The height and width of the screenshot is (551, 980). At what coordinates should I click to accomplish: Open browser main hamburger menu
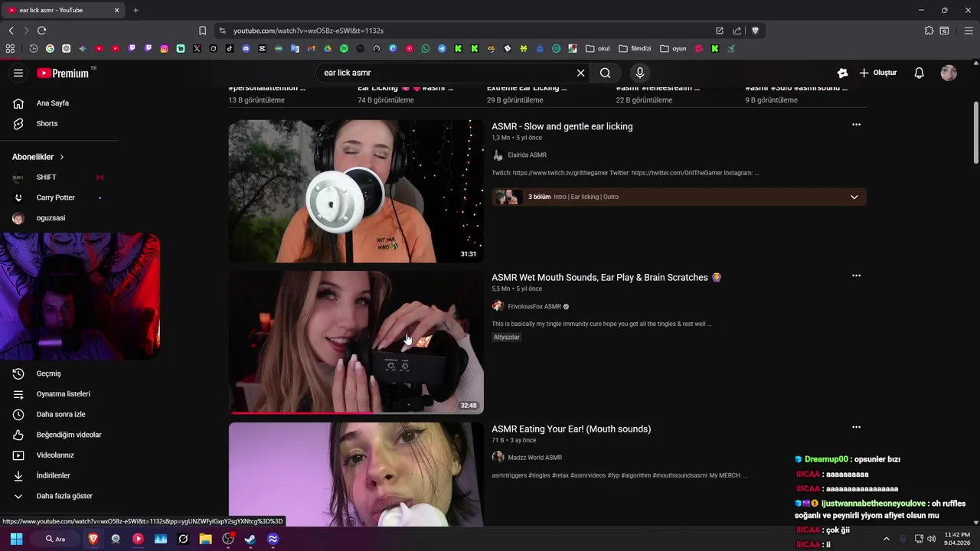(x=969, y=31)
